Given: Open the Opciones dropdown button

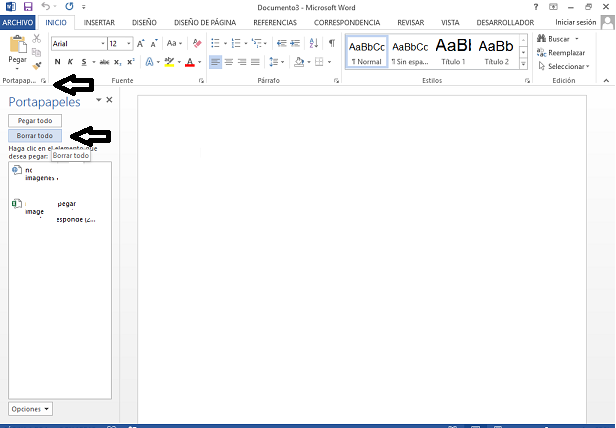Looking at the screenshot, I should pyautogui.click(x=30, y=409).
